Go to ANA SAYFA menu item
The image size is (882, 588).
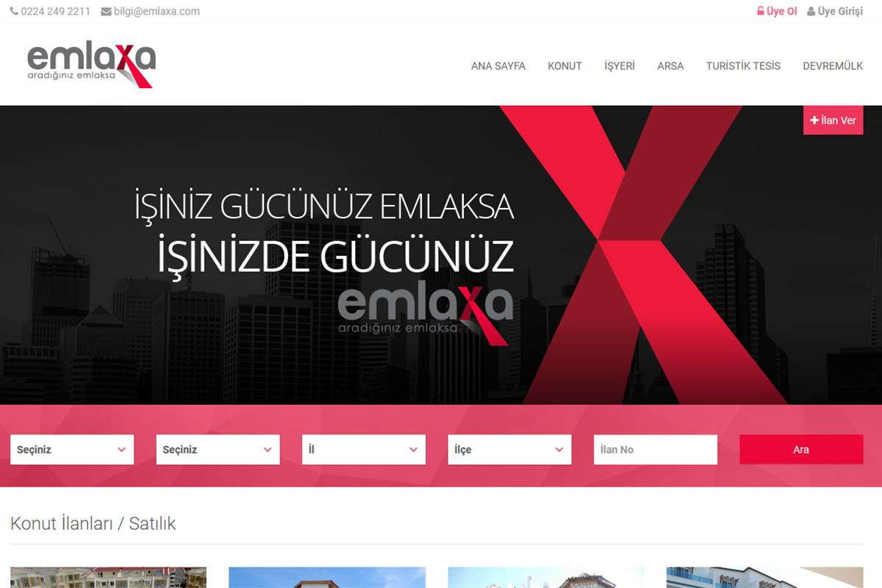[498, 66]
